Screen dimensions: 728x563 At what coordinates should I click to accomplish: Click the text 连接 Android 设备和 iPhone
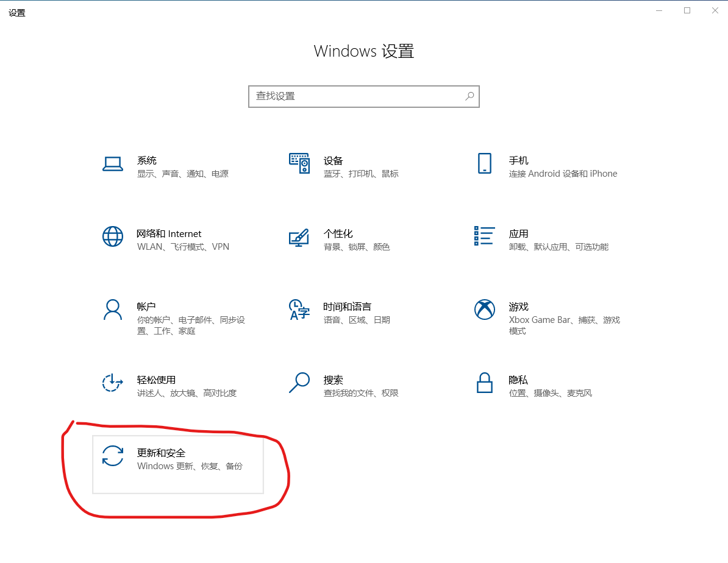[563, 174]
